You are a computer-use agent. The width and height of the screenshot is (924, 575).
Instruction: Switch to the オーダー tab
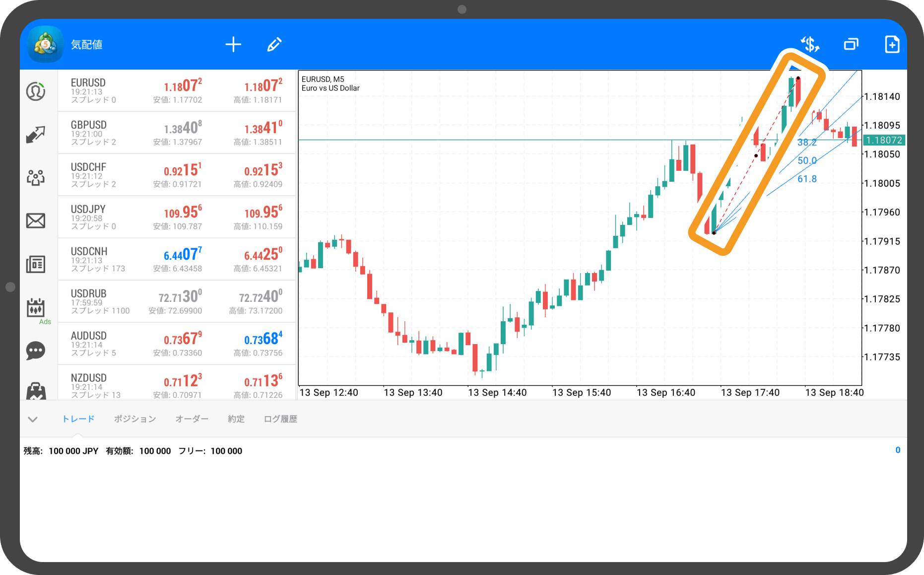pyautogui.click(x=192, y=419)
